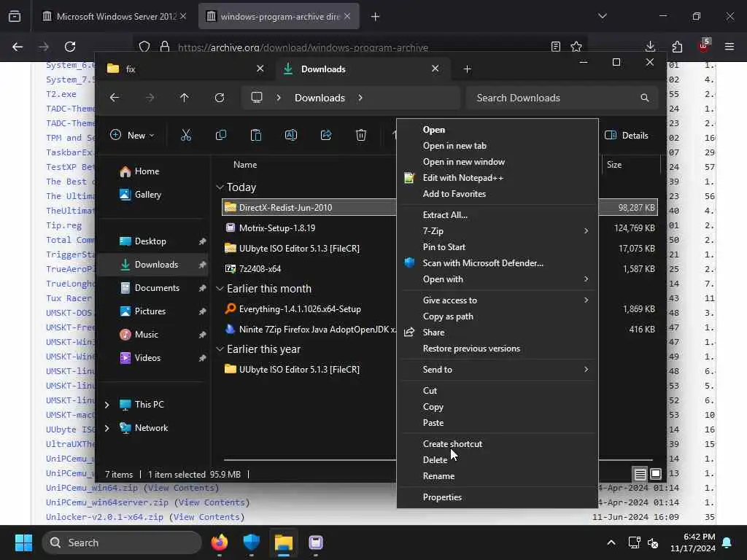The width and height of the screenshot is (747, 560).
Task: Click the Firefox URL address bar
Action: coord(362,47)
